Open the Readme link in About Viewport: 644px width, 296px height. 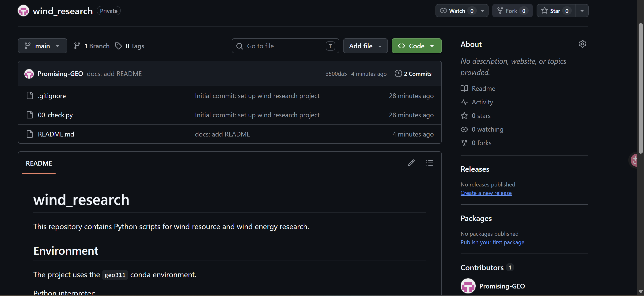[483, 88]
